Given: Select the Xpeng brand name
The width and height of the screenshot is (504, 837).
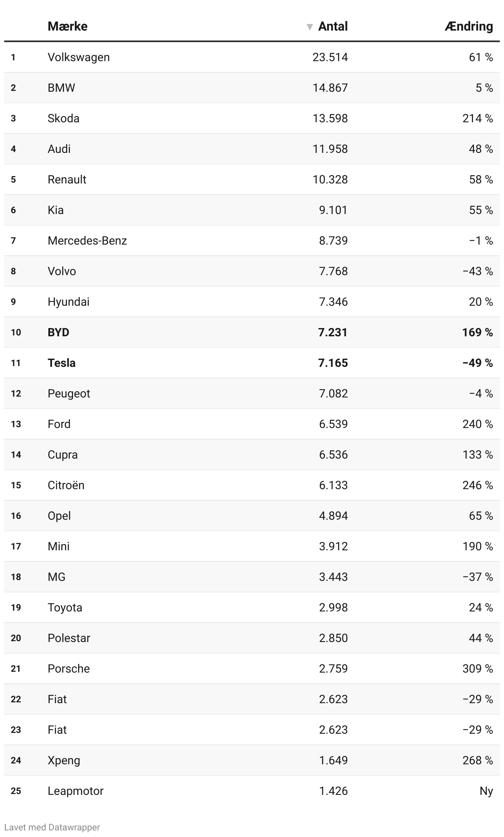Looking at the screenshot, I should click(64, 760).
